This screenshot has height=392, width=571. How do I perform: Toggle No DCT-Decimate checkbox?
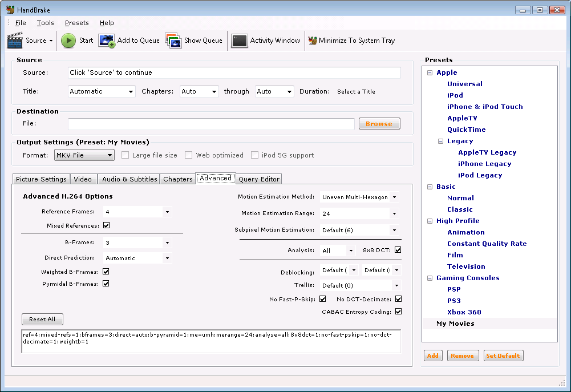(398, 299)
